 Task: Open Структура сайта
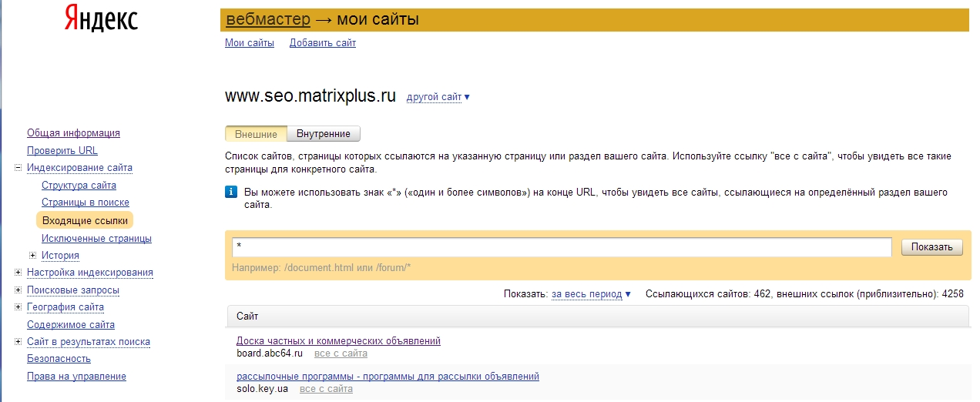79,186
